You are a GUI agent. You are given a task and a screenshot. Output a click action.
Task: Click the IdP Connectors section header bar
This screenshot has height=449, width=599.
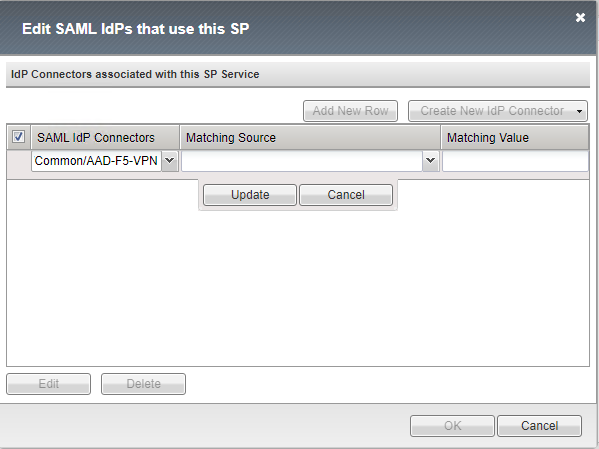(x=298, y=75)
